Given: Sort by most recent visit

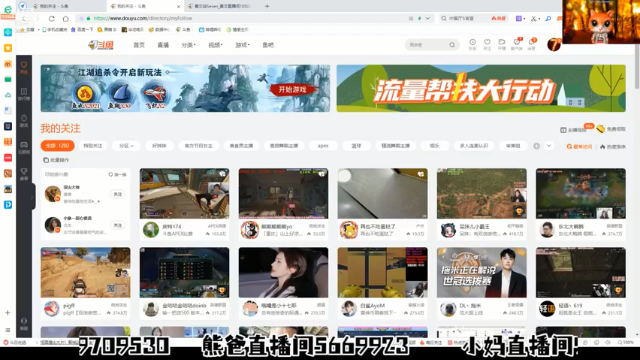Looking at the screenshot, I should (x=579, y=147).
